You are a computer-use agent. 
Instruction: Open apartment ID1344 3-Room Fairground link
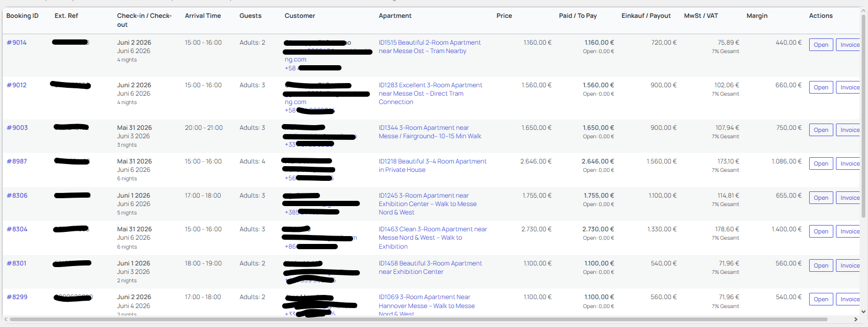pos(430,132)
